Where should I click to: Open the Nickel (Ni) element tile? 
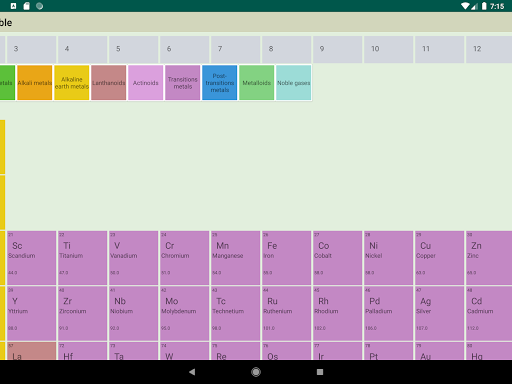[389, 258]
